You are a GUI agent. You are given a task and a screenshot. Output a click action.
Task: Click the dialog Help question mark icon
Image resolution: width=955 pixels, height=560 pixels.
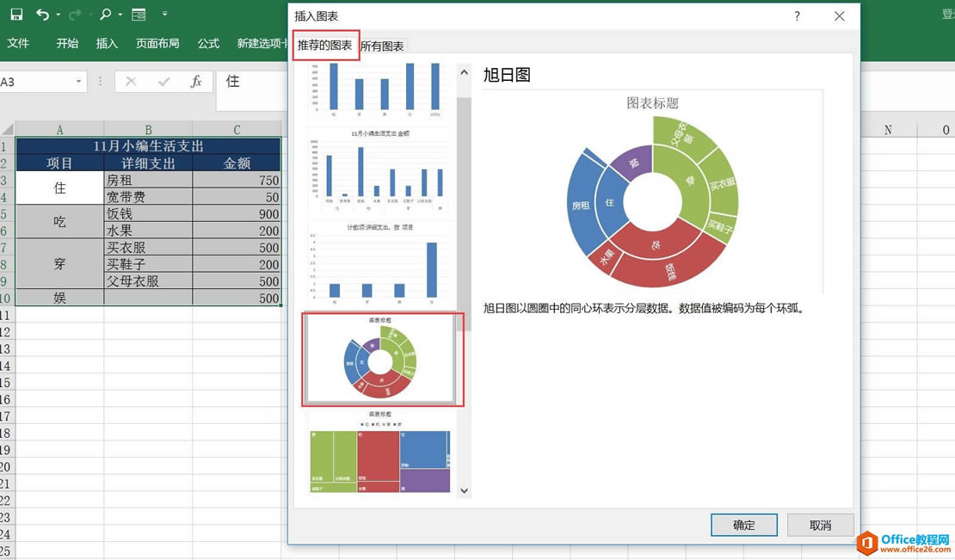[797, 15]
